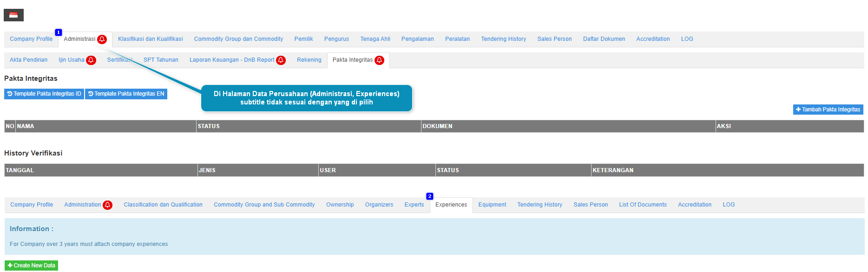
Task: Select the Experiences tab
Action: pyautogui.click(x=451, y=205)
